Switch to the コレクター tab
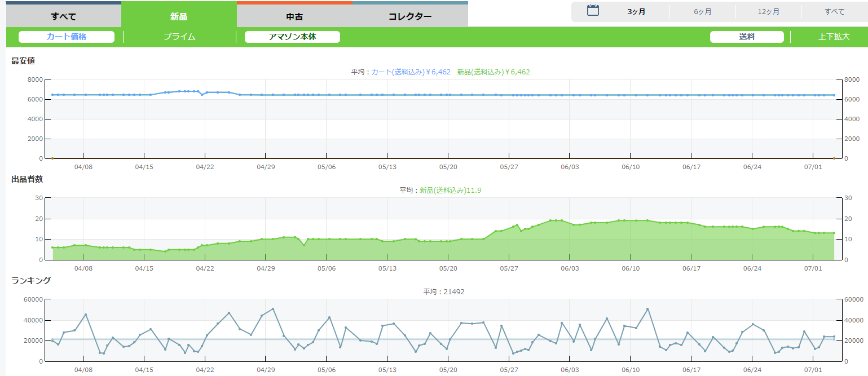Image resolution: width=868 pixels, height=376 pixels. click(x=410, y=16)
